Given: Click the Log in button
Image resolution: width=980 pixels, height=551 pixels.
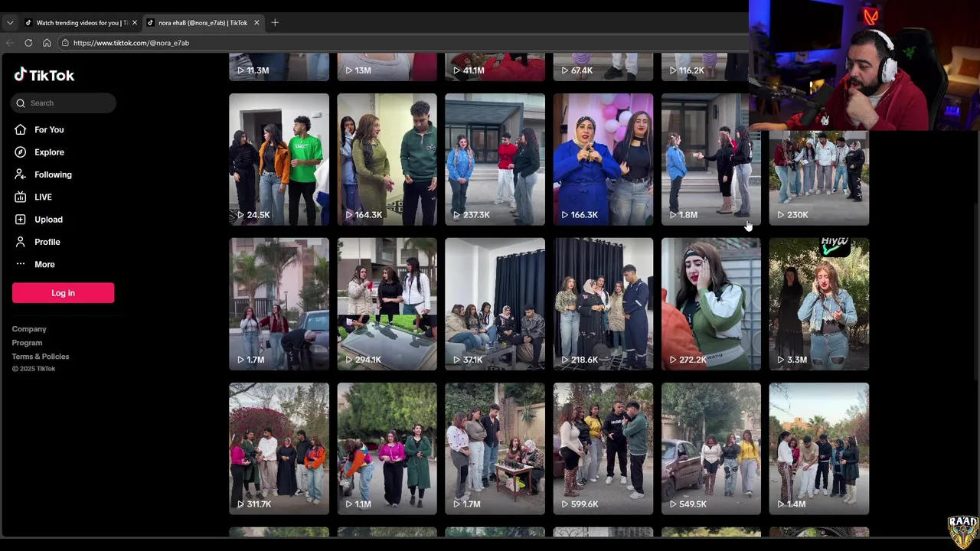Looking at the screenshot, I should pyautogui.click(x=63, y=293).
